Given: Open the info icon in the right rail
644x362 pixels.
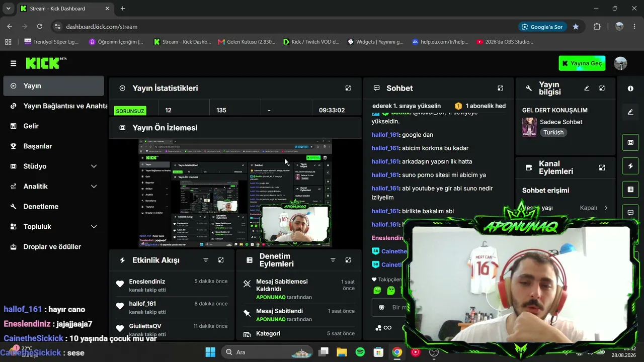Looking at the screenshot, I should 630,88.
